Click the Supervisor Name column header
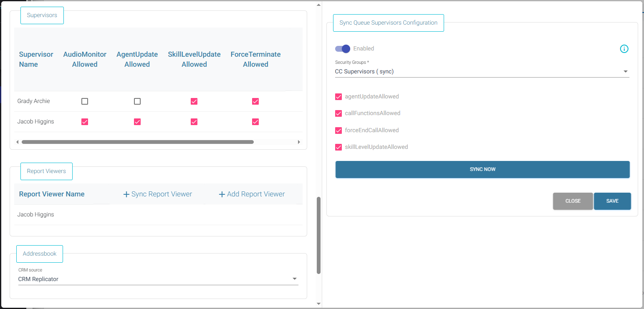Screen dimensions: 644x309 coord(36,59)
